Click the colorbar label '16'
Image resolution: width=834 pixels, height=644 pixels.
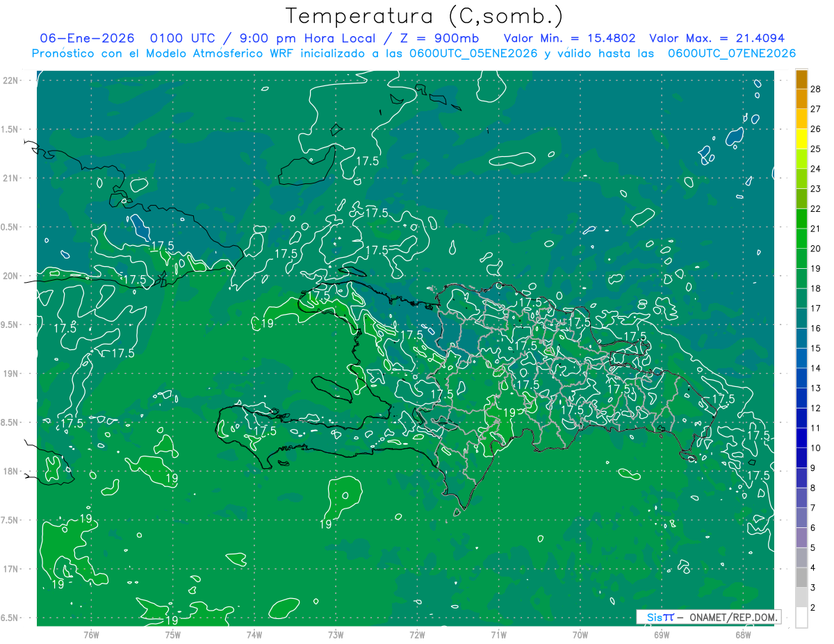[x=815, y=328]
